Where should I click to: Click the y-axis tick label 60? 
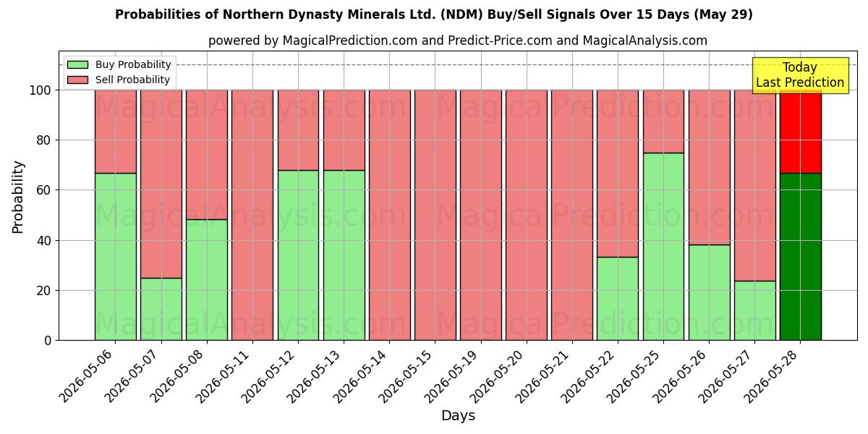tap(45, 190)
